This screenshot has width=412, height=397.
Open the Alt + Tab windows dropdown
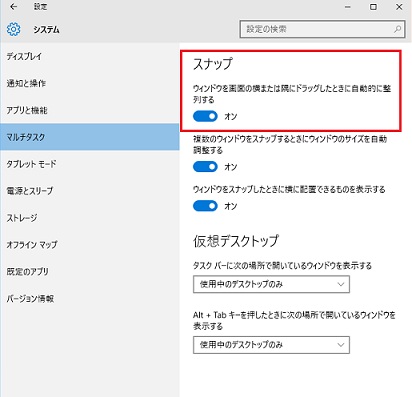[271, 345]
